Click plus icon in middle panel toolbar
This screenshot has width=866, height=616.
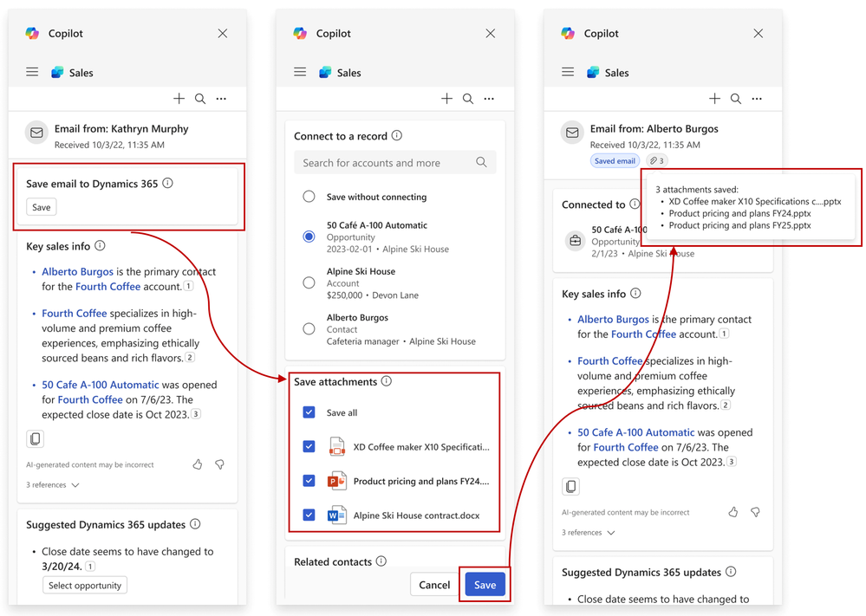[x=446, y=99]
